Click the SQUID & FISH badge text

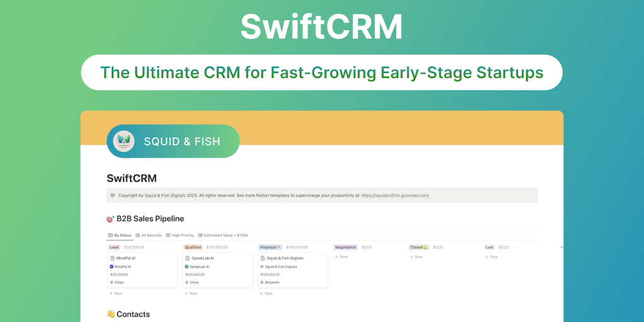[182, 142]
